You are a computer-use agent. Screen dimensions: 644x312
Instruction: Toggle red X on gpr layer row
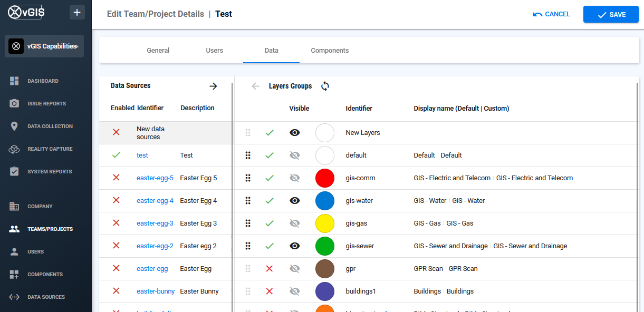click(x=270, y=269)
